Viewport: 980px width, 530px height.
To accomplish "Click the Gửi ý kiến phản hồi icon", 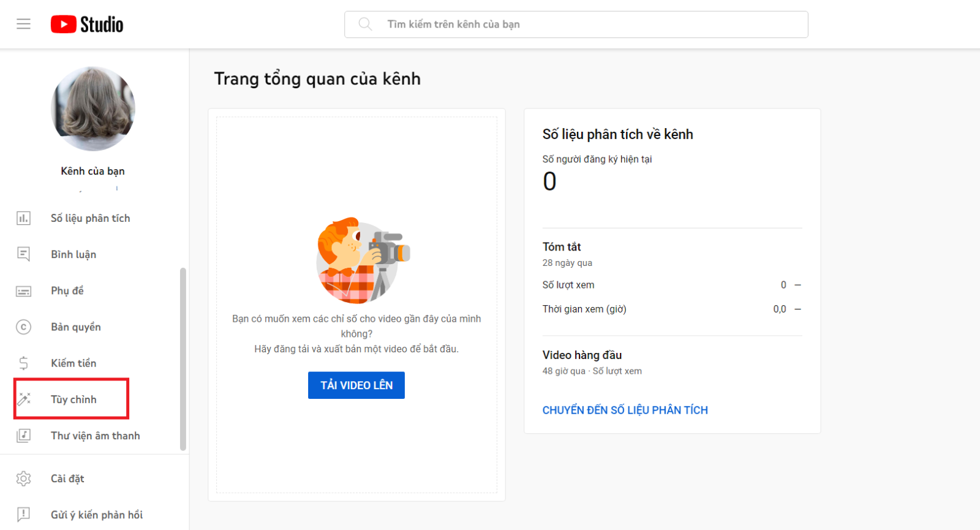I will coord(23,514).
